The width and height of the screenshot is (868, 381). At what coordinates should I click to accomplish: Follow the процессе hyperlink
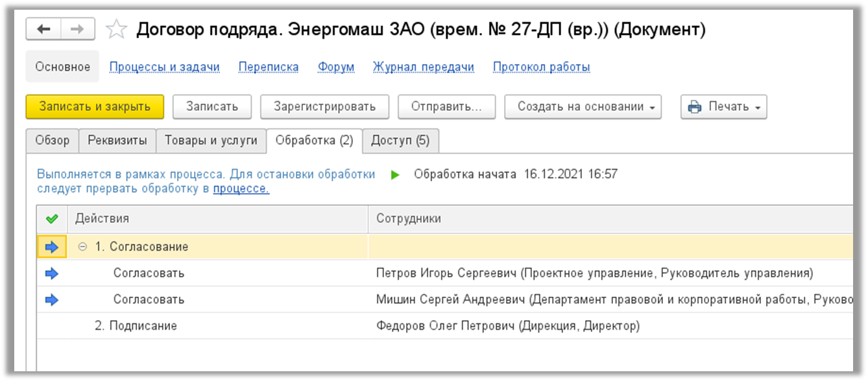point(241,189)
